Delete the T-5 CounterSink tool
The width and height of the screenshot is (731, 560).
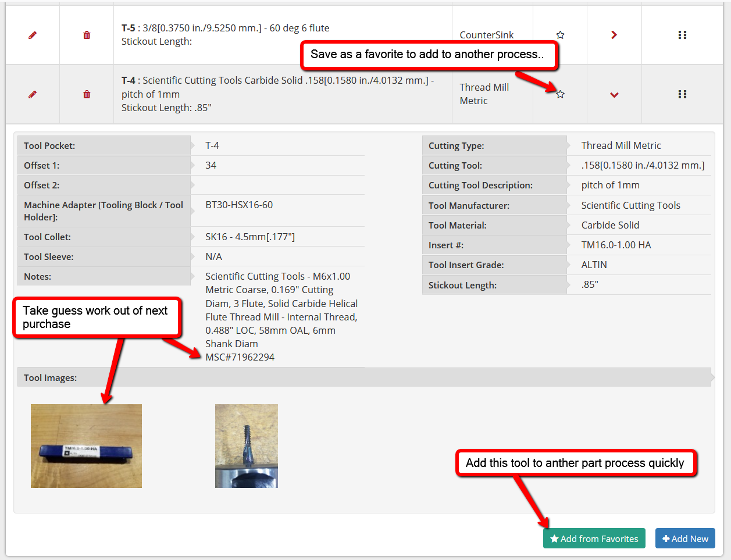(87, 35)
